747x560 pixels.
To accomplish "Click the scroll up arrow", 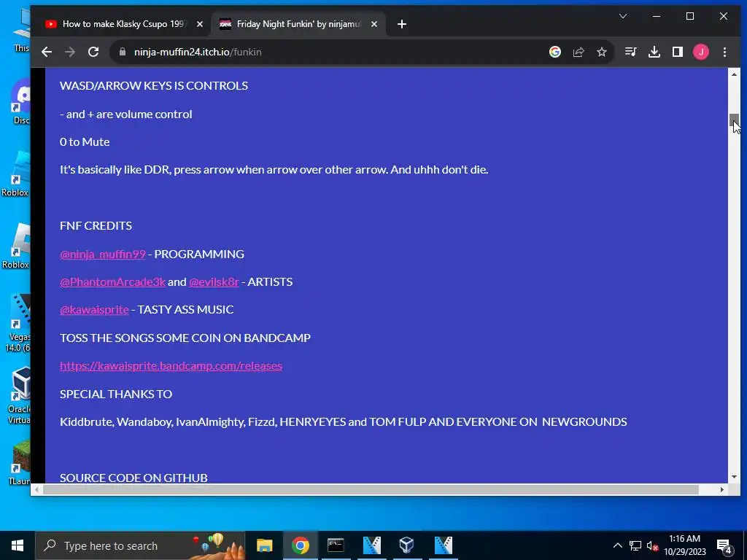I will point(734,74).
